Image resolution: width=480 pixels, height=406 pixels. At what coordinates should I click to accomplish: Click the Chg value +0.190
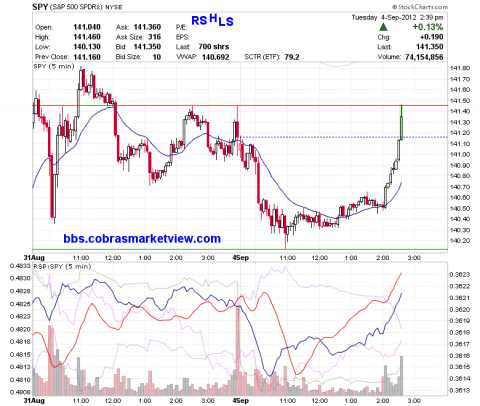point(431,37)
